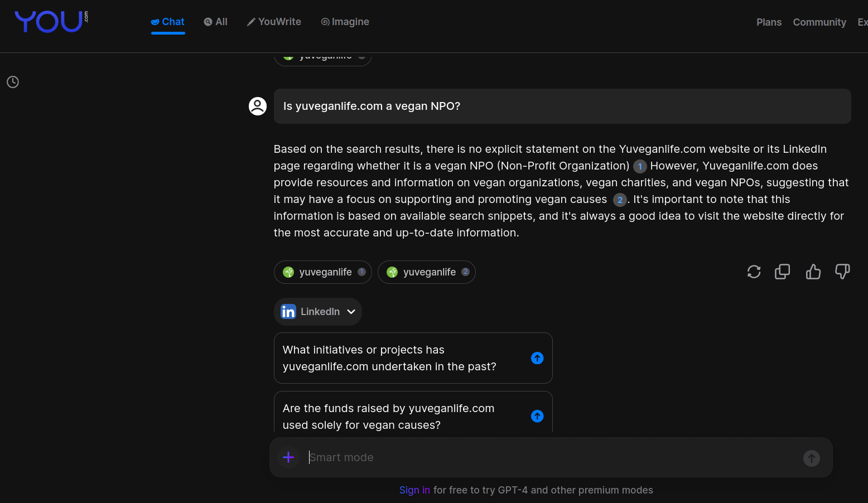Regenerate the response

click(754, 272)
